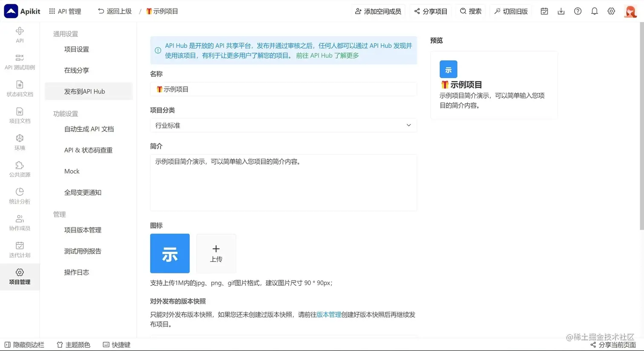644x351 pixels.
Task: Open the calendar icon in top bar
Action: pyautogui.click(x=544, y=11)
